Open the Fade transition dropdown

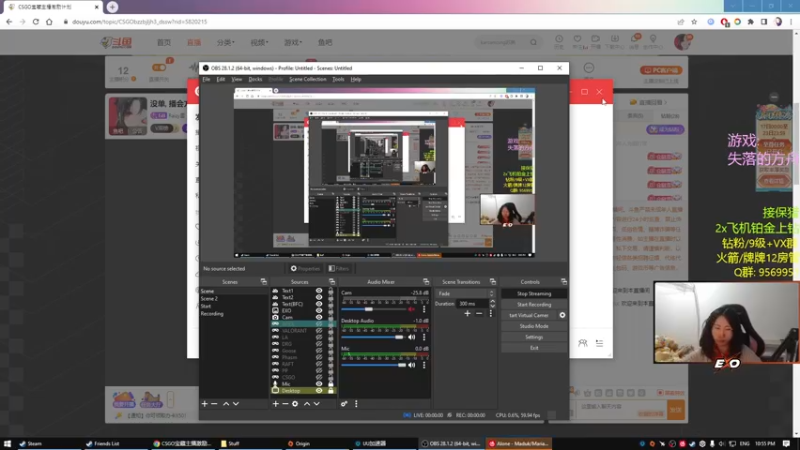(465, 293)
